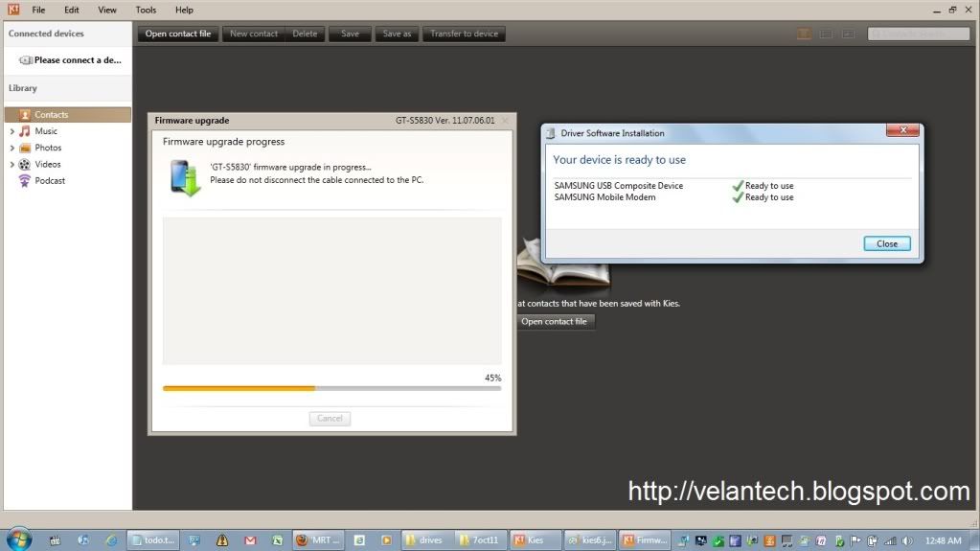Click the 'Transfer to device' toolbar button

pos(464,34)
